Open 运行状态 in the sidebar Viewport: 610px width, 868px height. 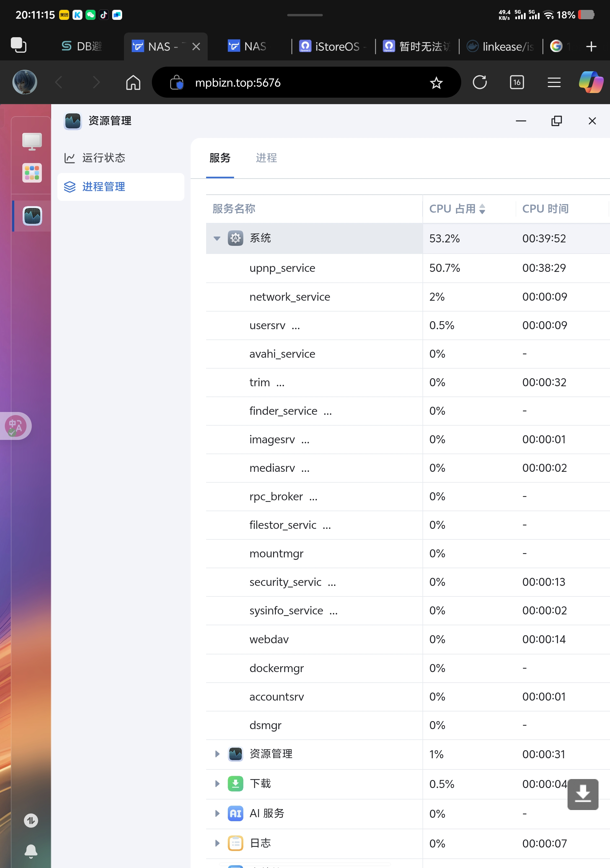[x=103, y=158]
